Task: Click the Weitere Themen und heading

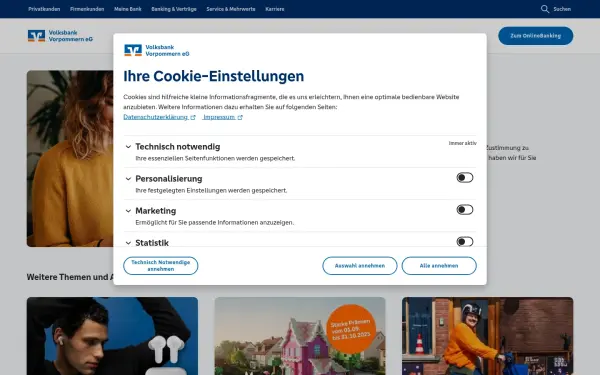Action: coord(70,277)
